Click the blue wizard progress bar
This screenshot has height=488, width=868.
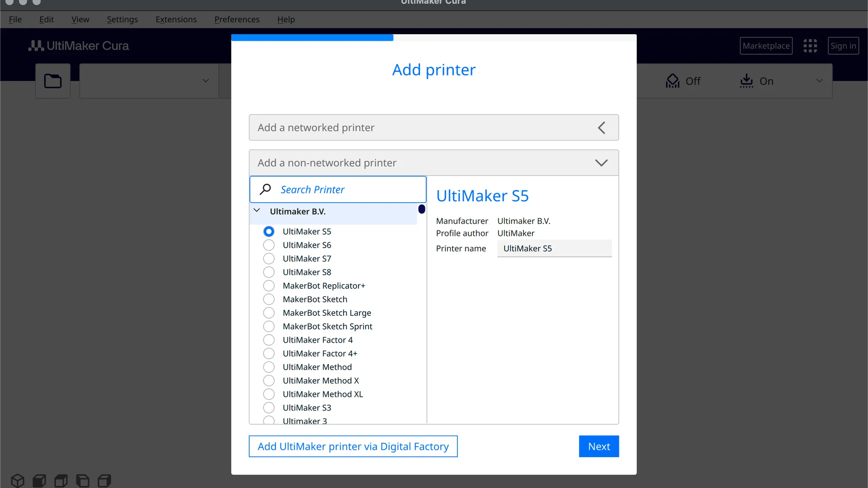312,38
